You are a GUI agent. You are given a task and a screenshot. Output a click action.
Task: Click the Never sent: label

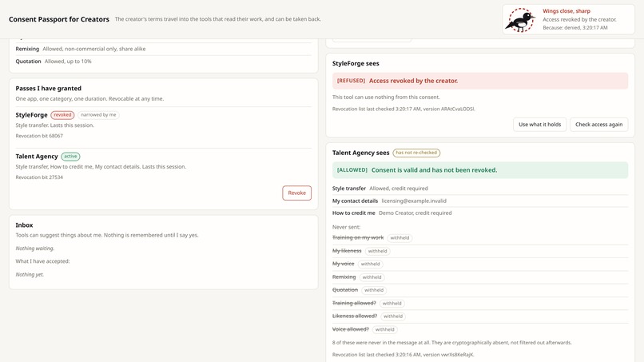click(x=346, y=227)
